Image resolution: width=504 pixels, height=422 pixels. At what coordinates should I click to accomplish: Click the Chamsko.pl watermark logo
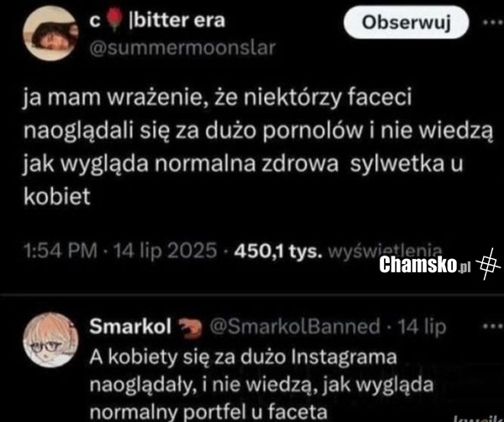click(x=424, y=265)
